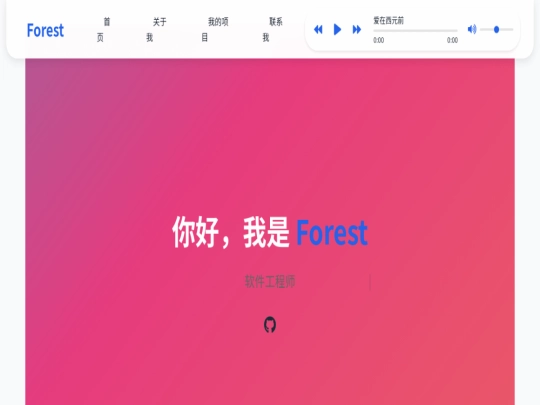Click the Forest logo in the navbar
The height and width of the screenshot is (405, 540).
pos(45,30)
